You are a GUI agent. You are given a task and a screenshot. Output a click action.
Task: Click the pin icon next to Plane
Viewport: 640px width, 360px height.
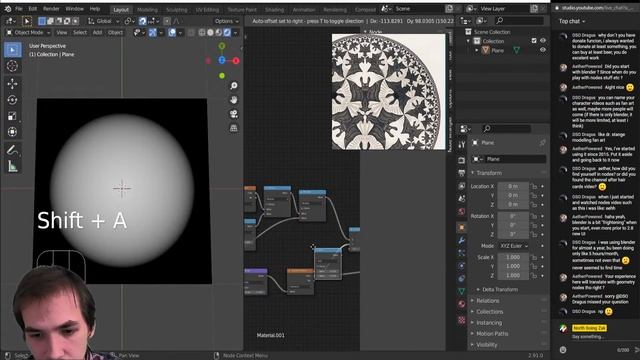click(542, 143)
